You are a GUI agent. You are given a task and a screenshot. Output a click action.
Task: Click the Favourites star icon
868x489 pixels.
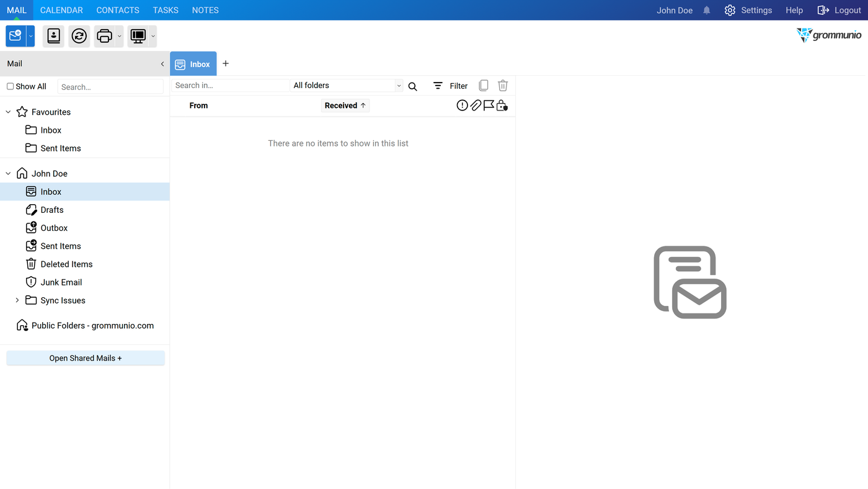22,112
